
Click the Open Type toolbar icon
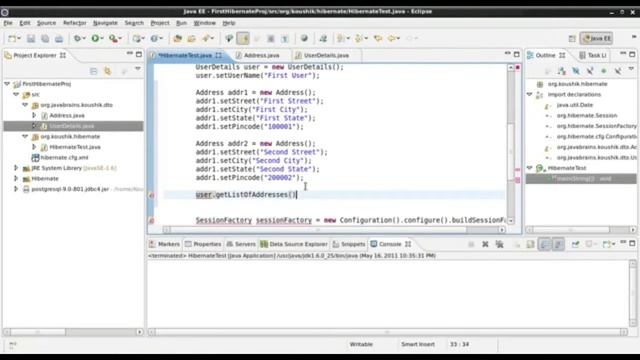point(178,38)
